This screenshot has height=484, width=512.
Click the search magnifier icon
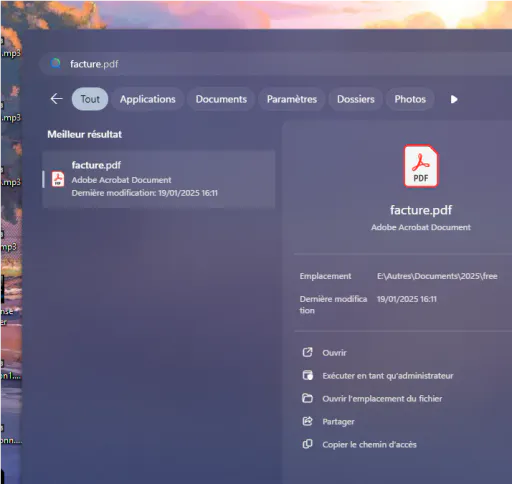[x=56, y=63]
